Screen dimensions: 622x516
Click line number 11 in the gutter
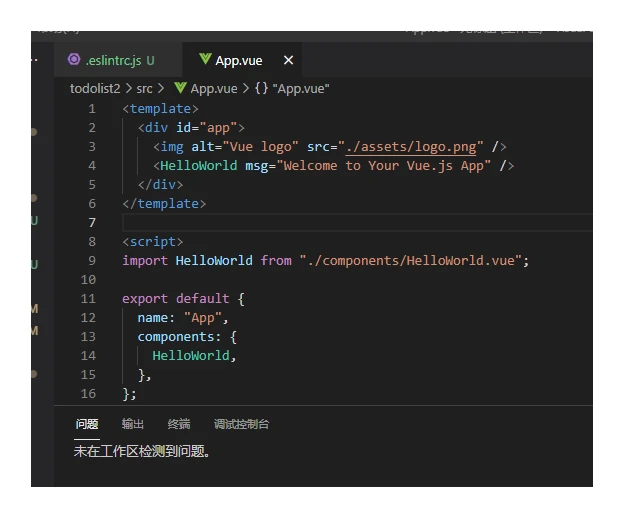[x=88, y=298]
